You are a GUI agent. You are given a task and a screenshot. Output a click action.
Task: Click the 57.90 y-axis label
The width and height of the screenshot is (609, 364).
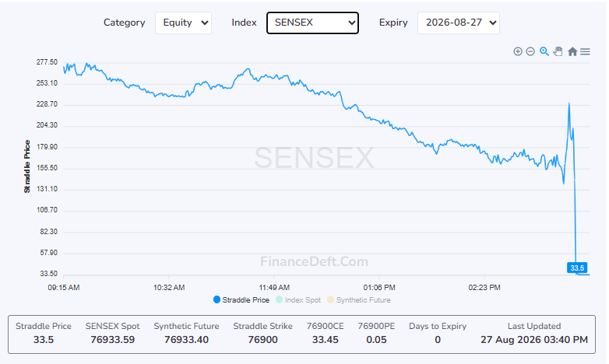(48, 253)
